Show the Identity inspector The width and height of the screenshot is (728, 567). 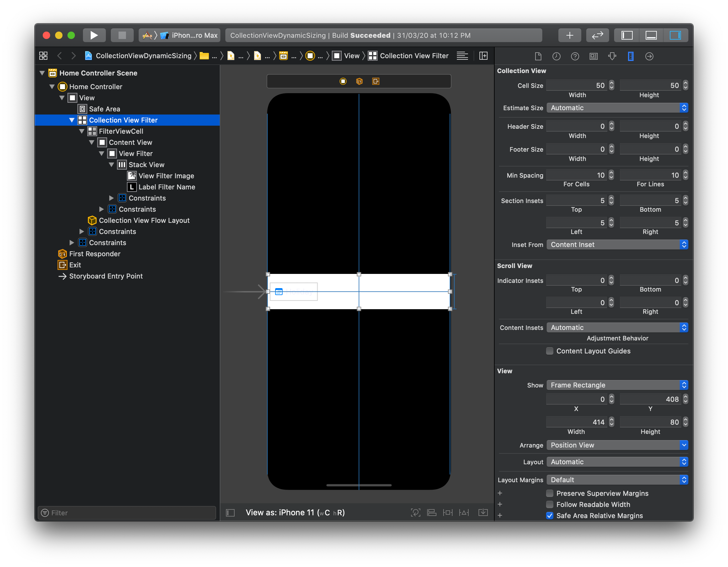click(594, 56)
